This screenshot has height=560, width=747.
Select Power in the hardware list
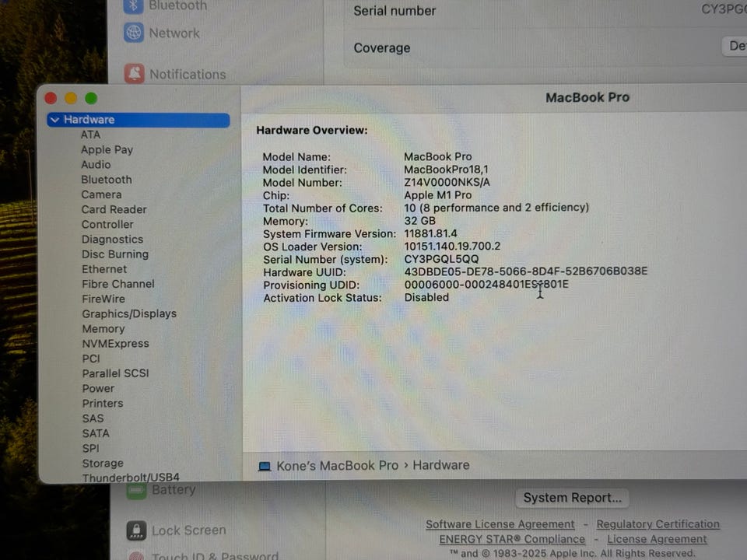point(98,389)
